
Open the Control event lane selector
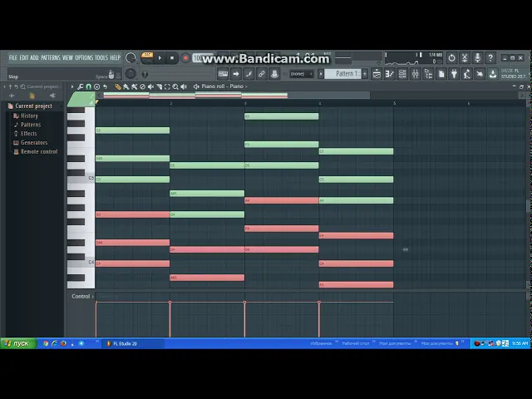click(82, 296)
